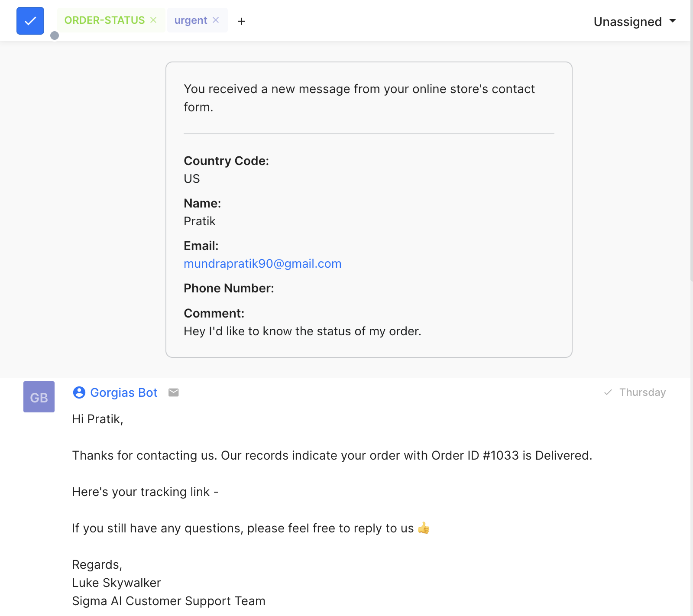
Task: Click the Thursday timestamp
Action: [642, 392]
